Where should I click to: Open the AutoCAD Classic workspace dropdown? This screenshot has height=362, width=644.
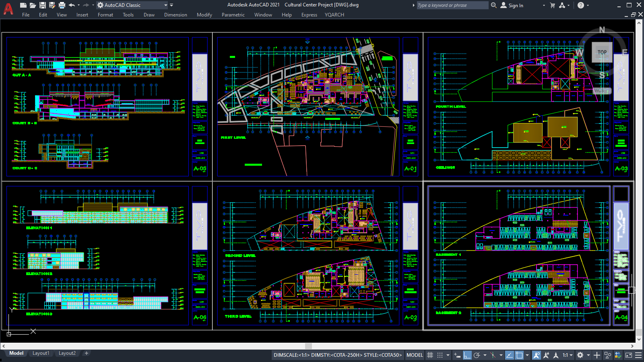click(x=166, y=5)
